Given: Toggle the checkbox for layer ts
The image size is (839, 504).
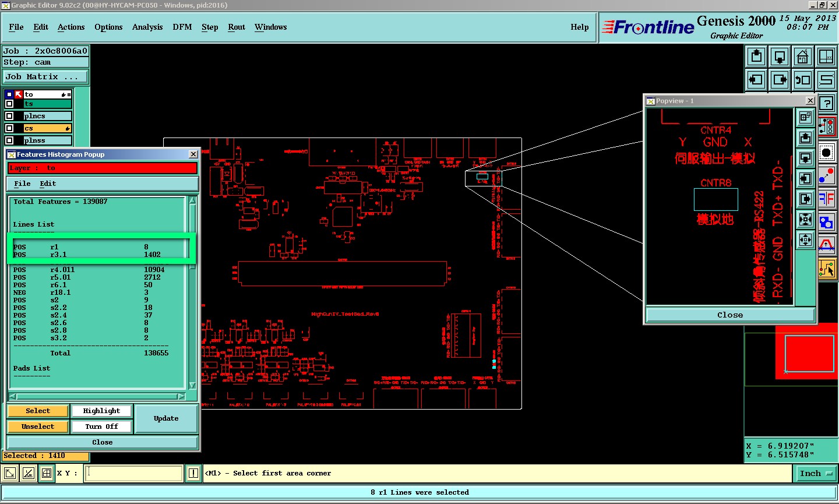Looking at the screenshot, I should click(9, 104).
